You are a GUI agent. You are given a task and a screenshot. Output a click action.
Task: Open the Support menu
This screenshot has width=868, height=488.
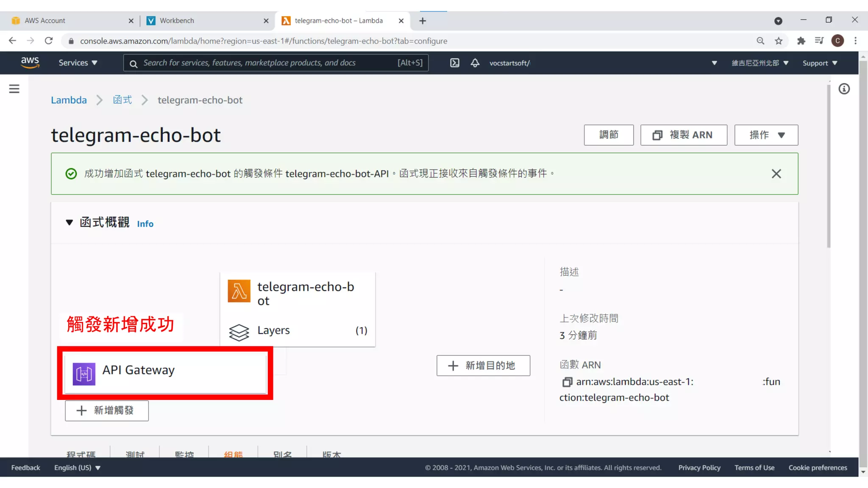[820, 63]
